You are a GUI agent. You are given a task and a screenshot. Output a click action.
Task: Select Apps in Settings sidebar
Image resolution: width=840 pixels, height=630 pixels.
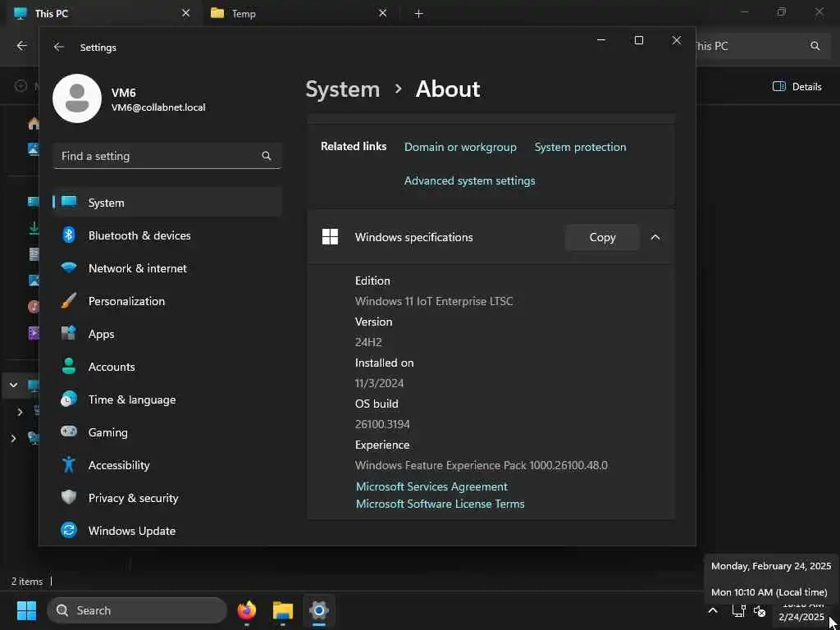167,334
